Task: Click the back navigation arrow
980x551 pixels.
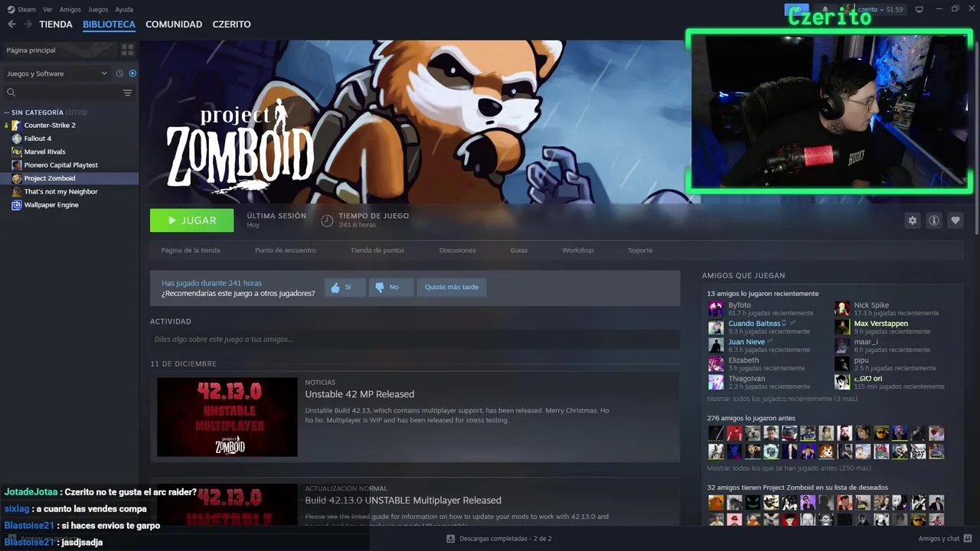Action: [11, 24]
